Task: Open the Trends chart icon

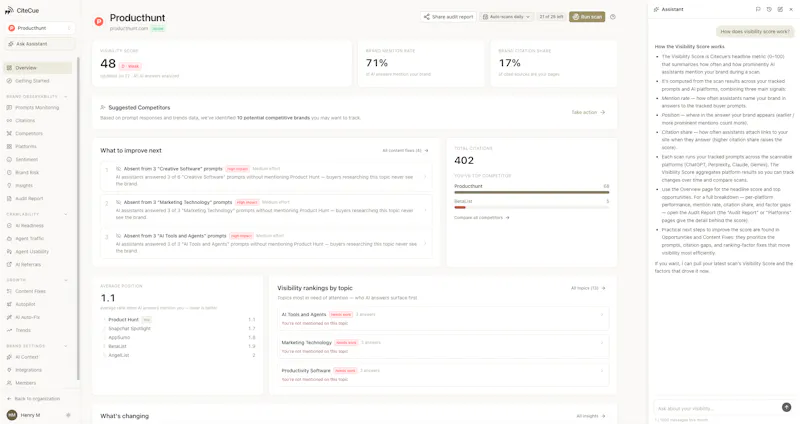Action: coord(9,330)
